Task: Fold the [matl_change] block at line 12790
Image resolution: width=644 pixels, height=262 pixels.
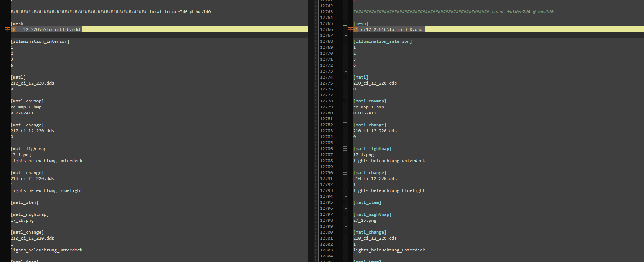Action: pos(345,173)
